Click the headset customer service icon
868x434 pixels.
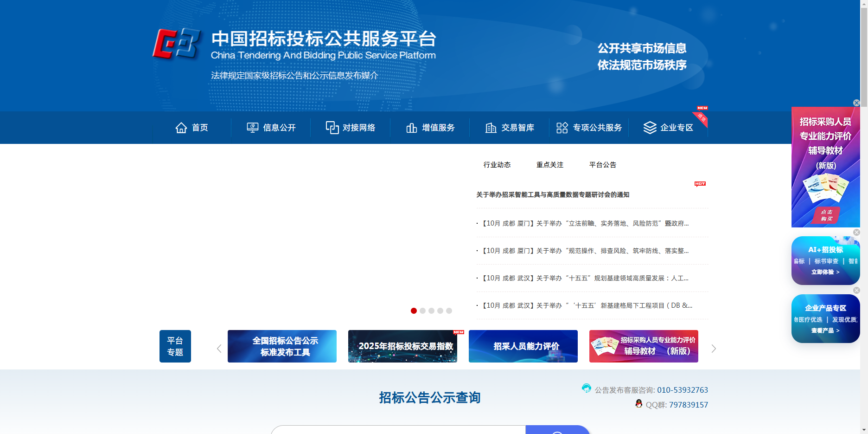587,388
